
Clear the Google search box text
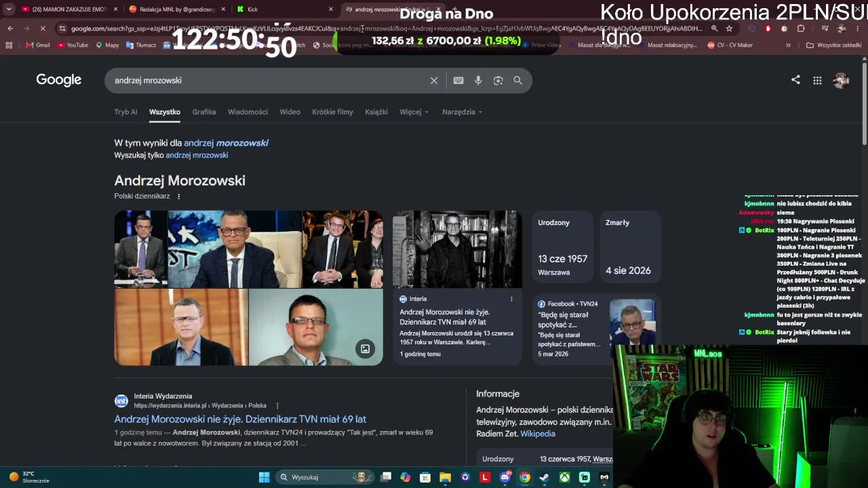(x=434, y=81)
